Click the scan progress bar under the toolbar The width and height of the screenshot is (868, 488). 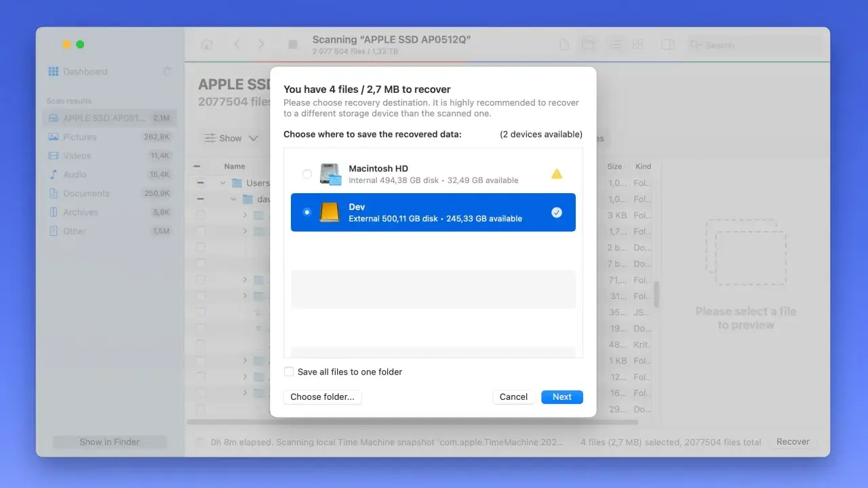pyautogui.click(x=507, y=62)
